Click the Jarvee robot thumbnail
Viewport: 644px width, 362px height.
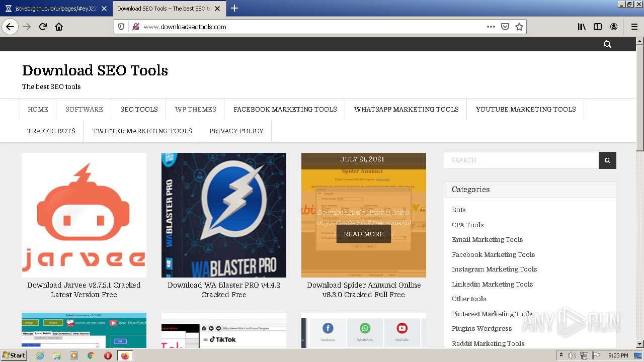point(84,215)
